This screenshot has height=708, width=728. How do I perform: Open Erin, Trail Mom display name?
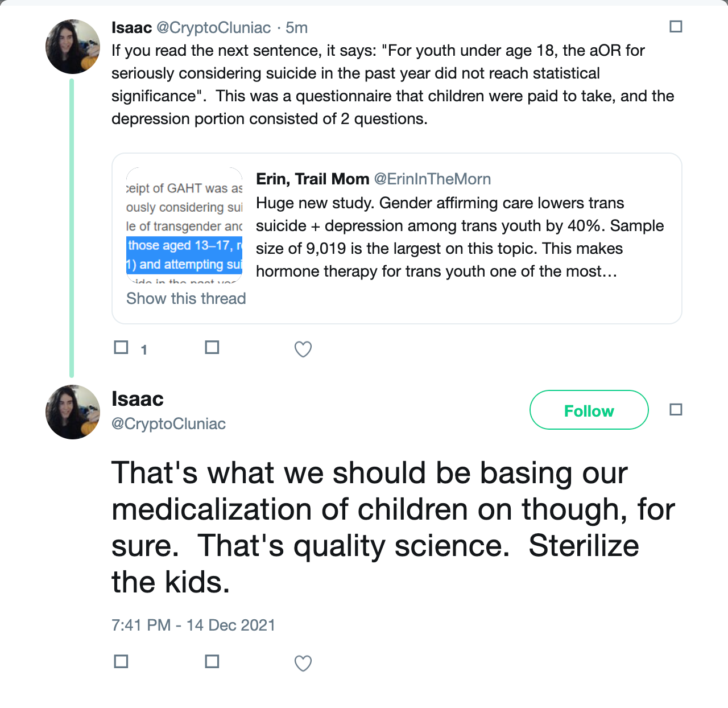[x=312, y=179]
